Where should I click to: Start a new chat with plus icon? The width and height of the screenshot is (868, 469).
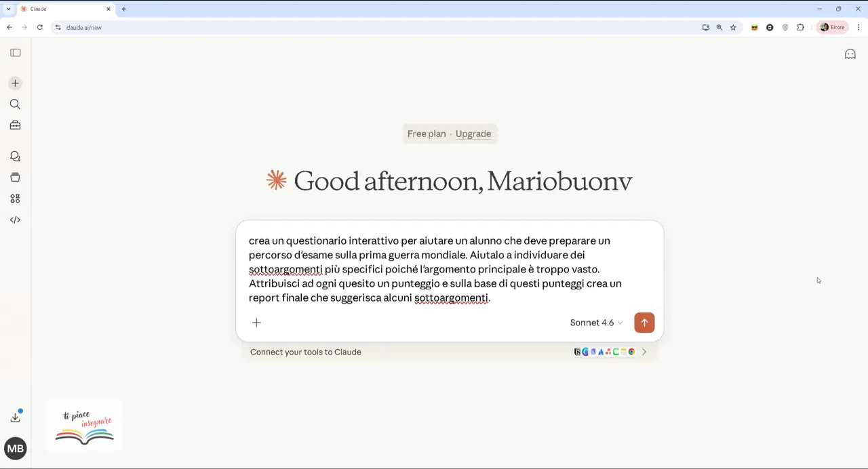15,83
